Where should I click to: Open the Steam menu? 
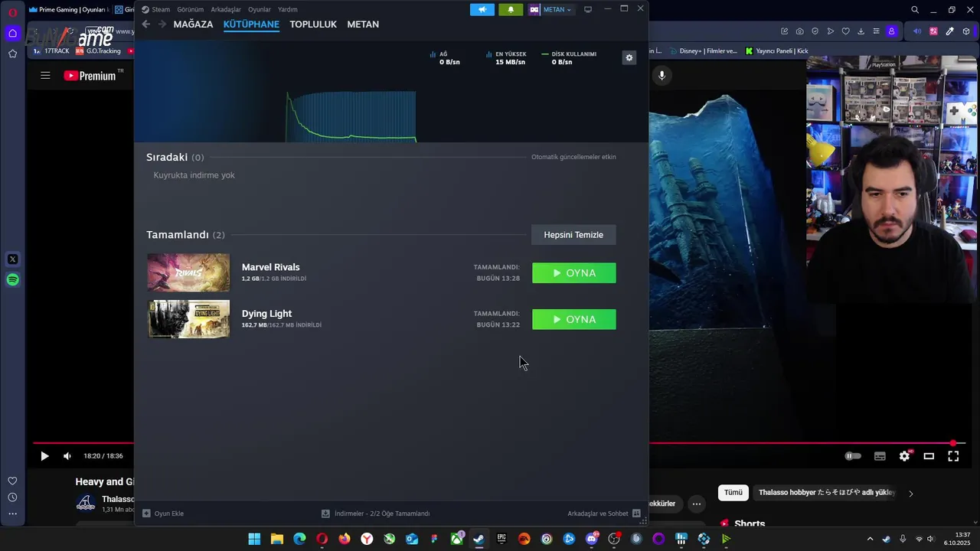pyautogui.click(x=156, y=9)
